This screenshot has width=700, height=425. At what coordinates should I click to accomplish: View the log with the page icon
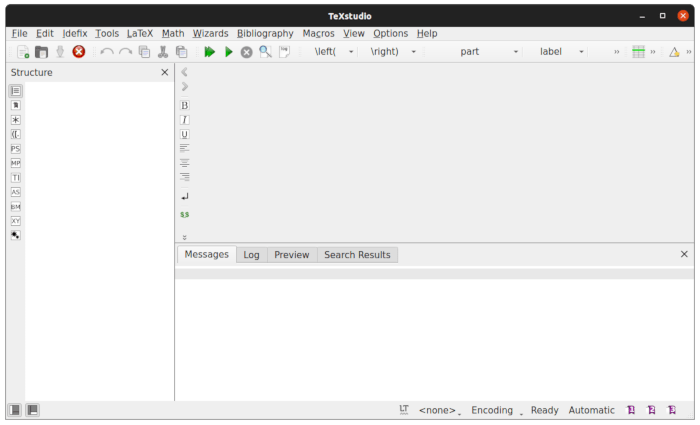(x=284, y=52)
